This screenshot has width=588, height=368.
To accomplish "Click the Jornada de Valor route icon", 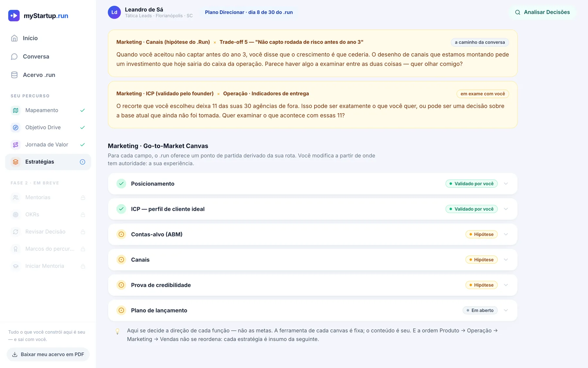I will [x=15, y=145].
